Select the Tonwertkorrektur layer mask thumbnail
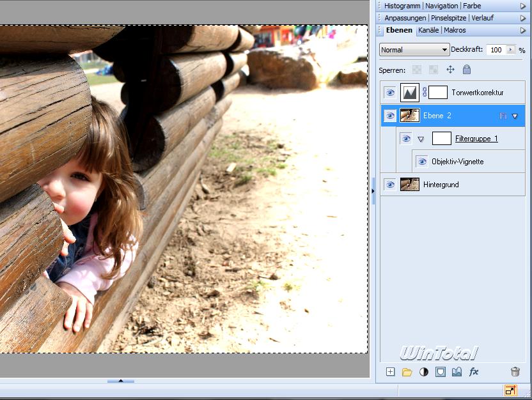 tap(437, 93)
